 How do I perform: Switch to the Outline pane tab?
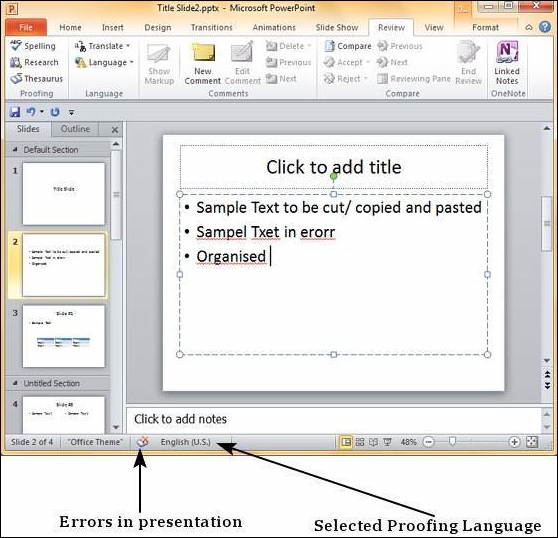pyautogui.click(x=75, y=129)
